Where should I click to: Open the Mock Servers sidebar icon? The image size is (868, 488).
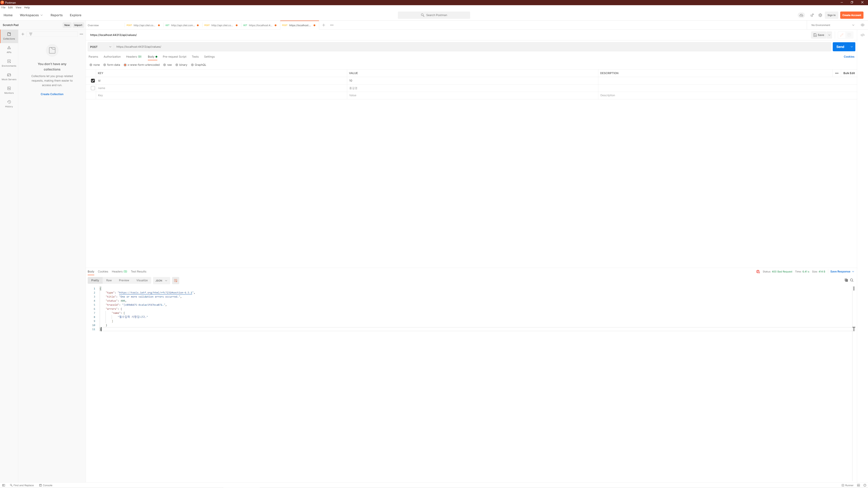click(9, 76)
